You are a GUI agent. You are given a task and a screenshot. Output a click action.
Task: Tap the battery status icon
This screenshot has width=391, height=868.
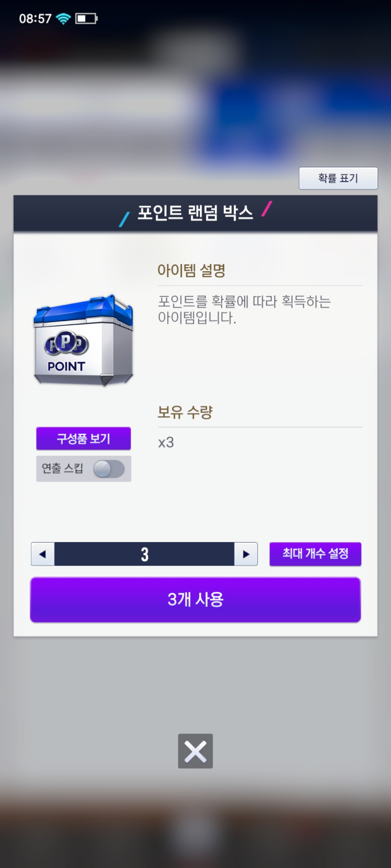[86, 18]
